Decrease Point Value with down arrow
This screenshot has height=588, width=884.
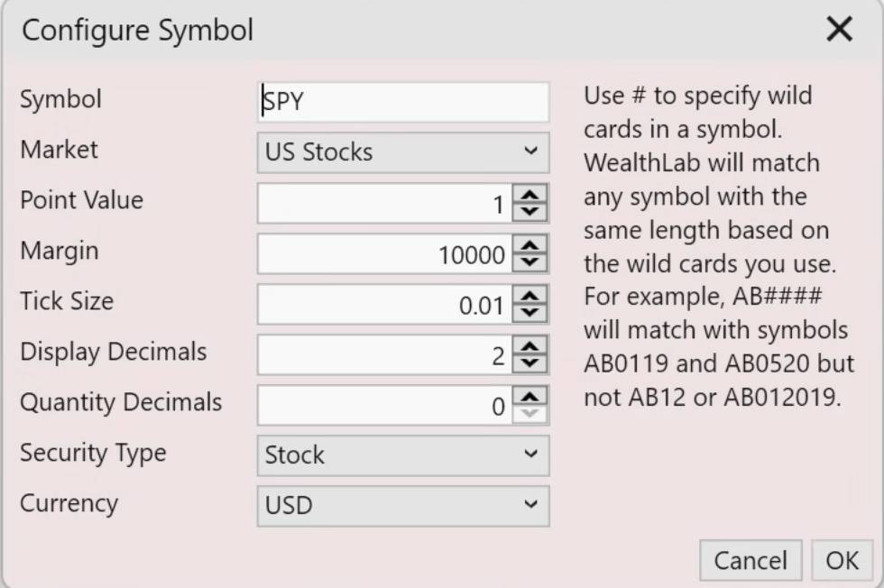click(530, 212)
